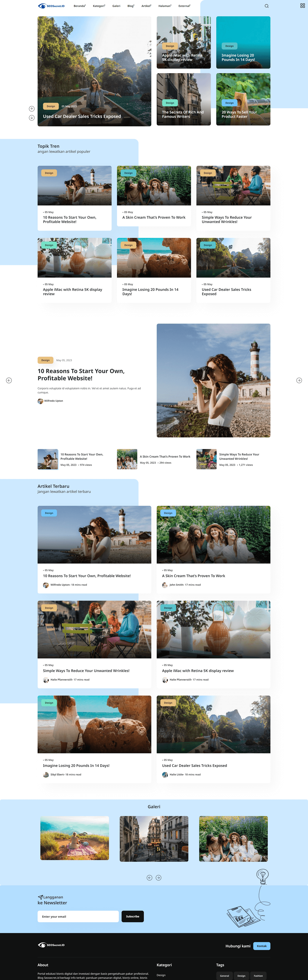Expand the Kategori dropdown menu

(99, 6)
